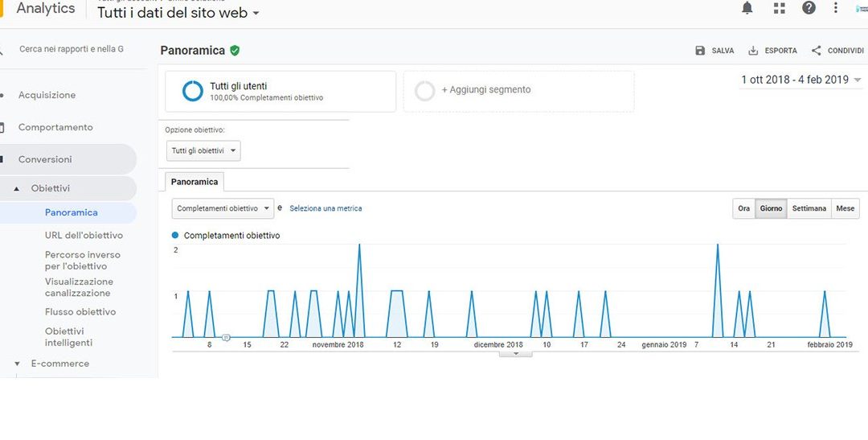
Task: Open the three-dot options menu
Action: pyautogui.click(x=836, y=8)
